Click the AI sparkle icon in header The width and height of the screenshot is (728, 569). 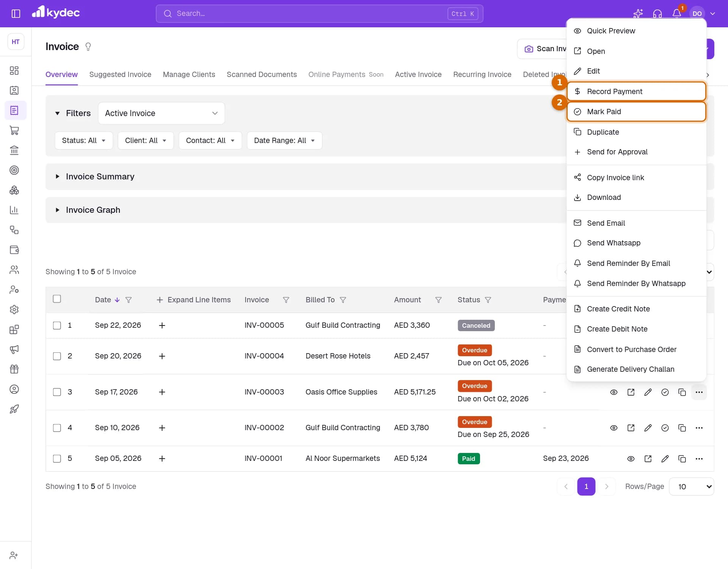tap(638, 14)
